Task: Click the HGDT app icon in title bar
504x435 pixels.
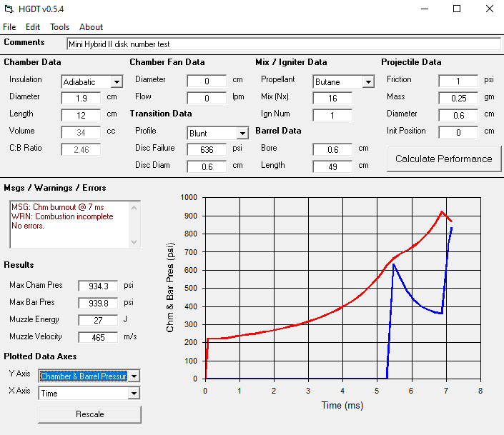Action: pos(9,9)
